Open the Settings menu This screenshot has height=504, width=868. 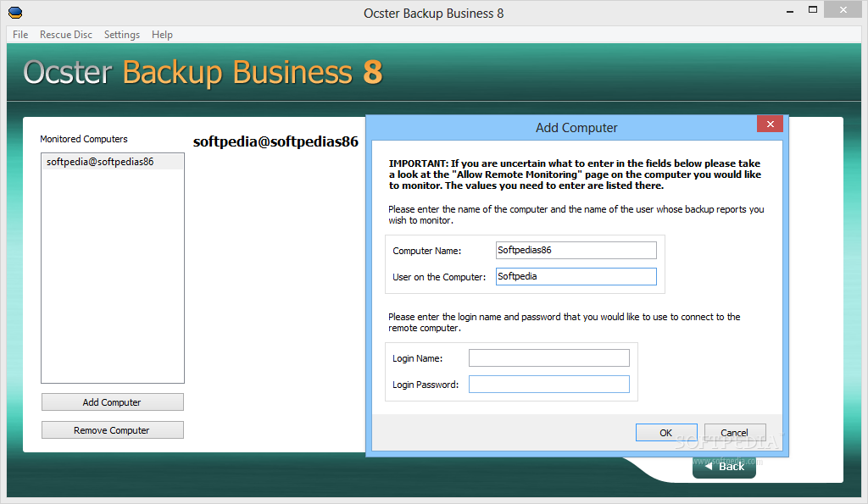click(x=122, y=34)
